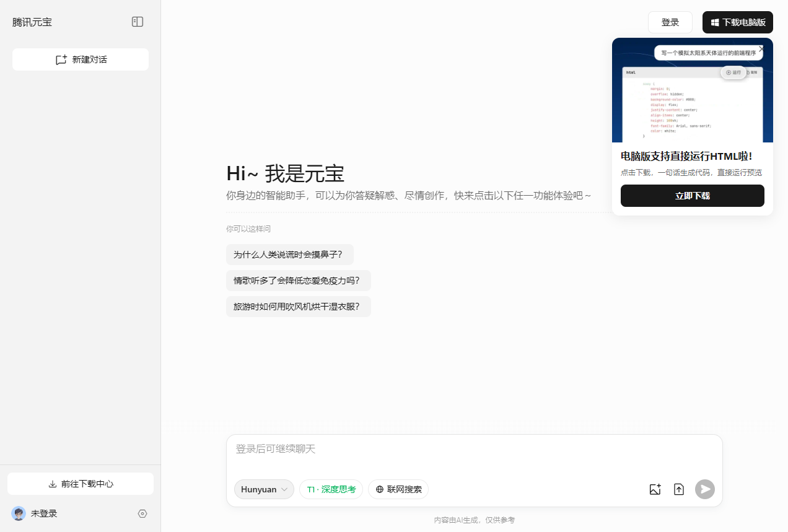Viewport: 788px width, 532px height.
Task: Select suggestion 旅游时如何用吹风机烘干湿衣服？
Action: click(x=298, y=307)
